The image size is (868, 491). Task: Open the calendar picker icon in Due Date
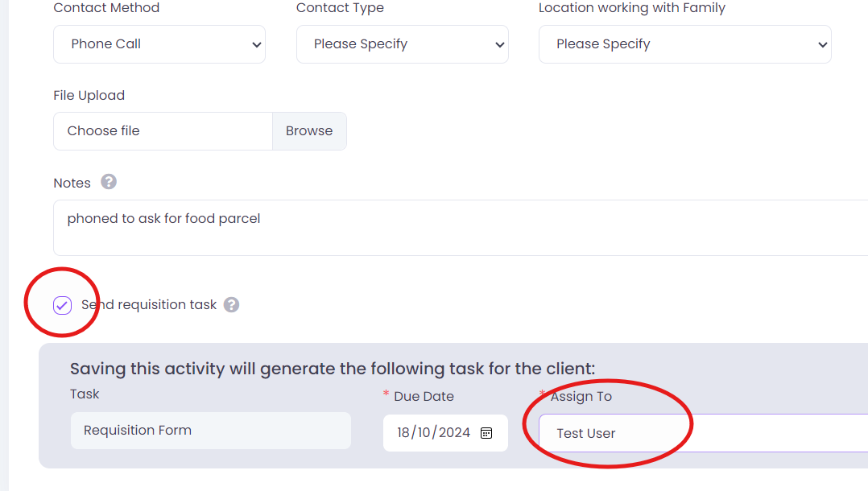[x=486, y=433]
